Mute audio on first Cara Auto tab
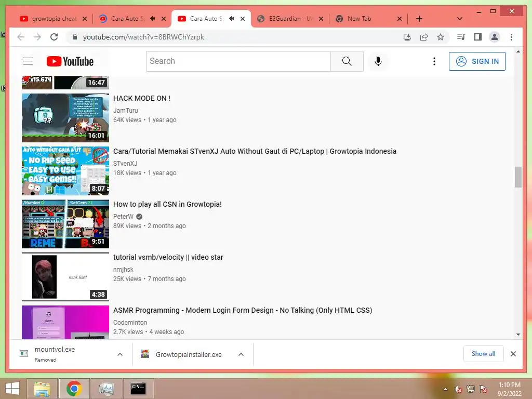This screenshot has width=532, height=399. (x=153, y=19)
